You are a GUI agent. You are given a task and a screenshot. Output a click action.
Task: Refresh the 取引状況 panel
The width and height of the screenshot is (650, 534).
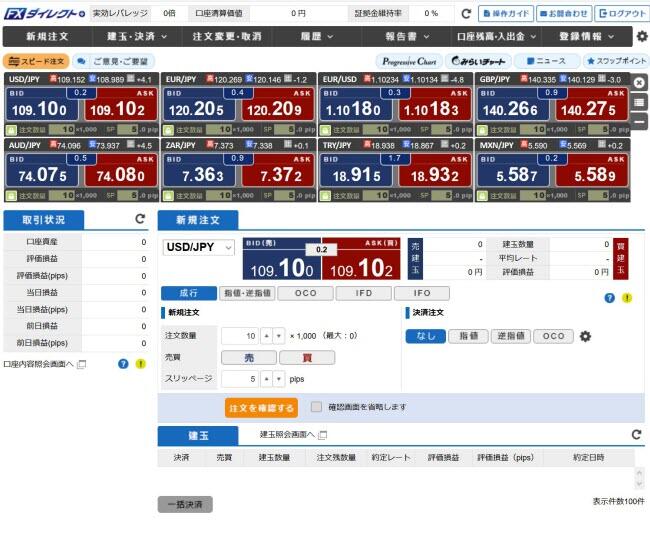tap(140, 218)
